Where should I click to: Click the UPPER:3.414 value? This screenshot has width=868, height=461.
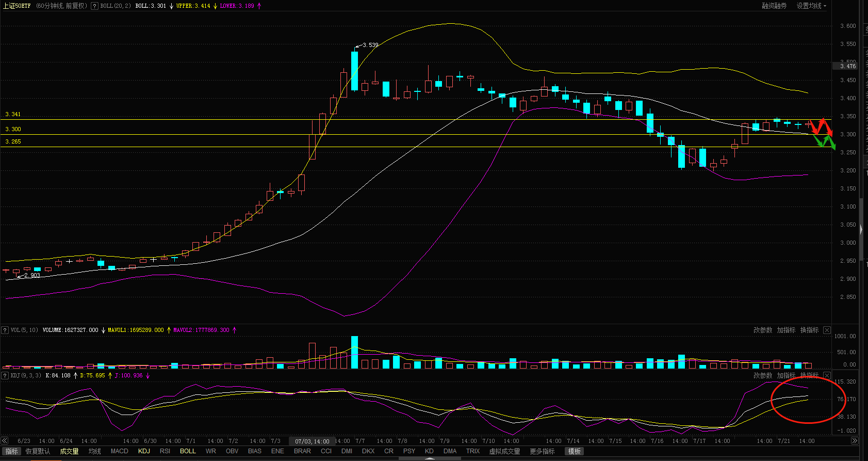[x=193, y=6]
